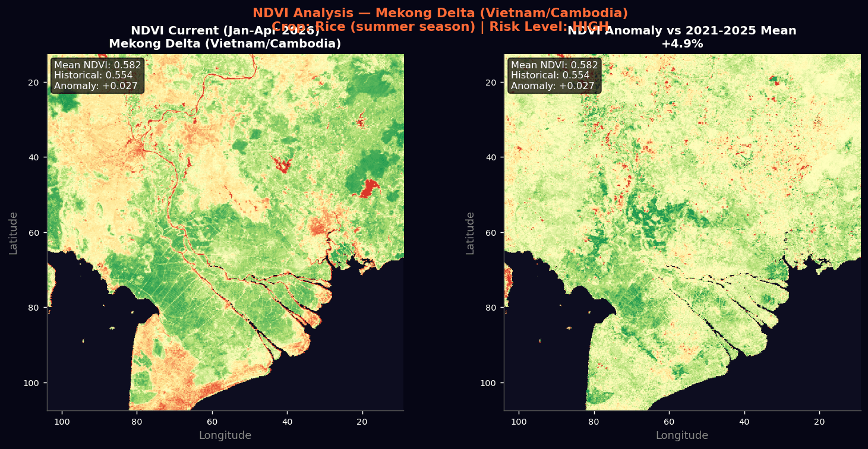Click longitude tick '40' on left plot
The image size is (868, 449).
point(287,422)
